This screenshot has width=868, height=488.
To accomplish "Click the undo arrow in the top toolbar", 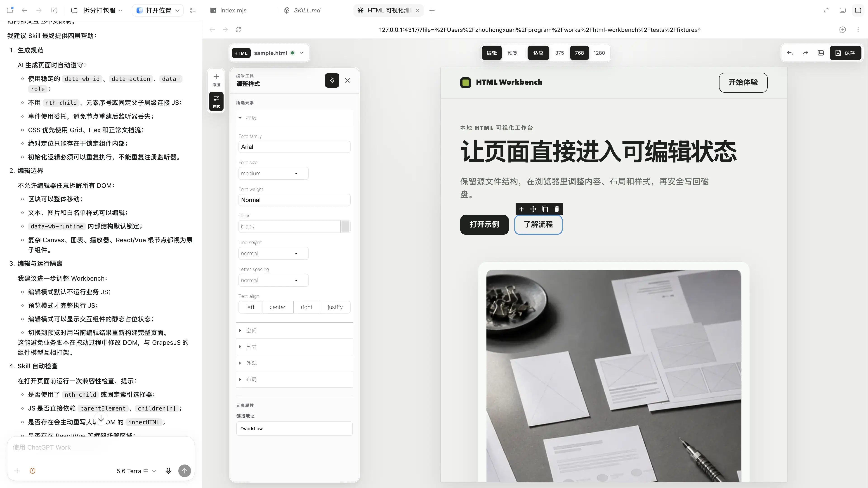I will pos(790,53).
